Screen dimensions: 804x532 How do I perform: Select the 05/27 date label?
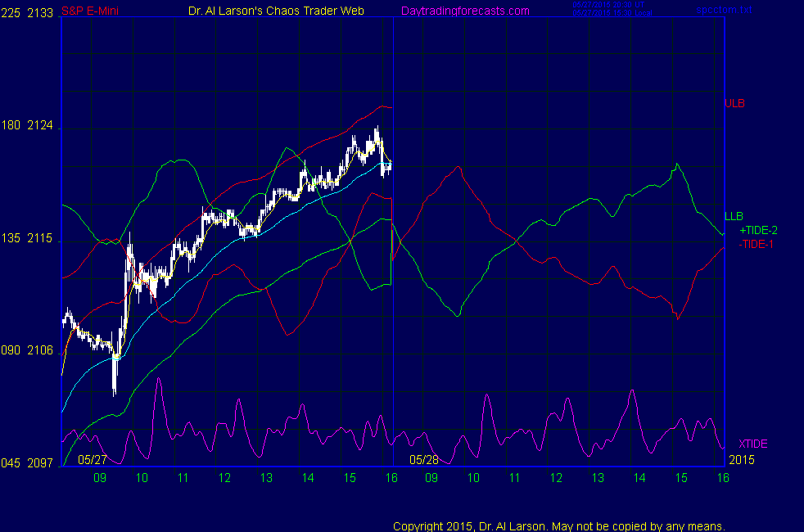(x=93, y=460)
